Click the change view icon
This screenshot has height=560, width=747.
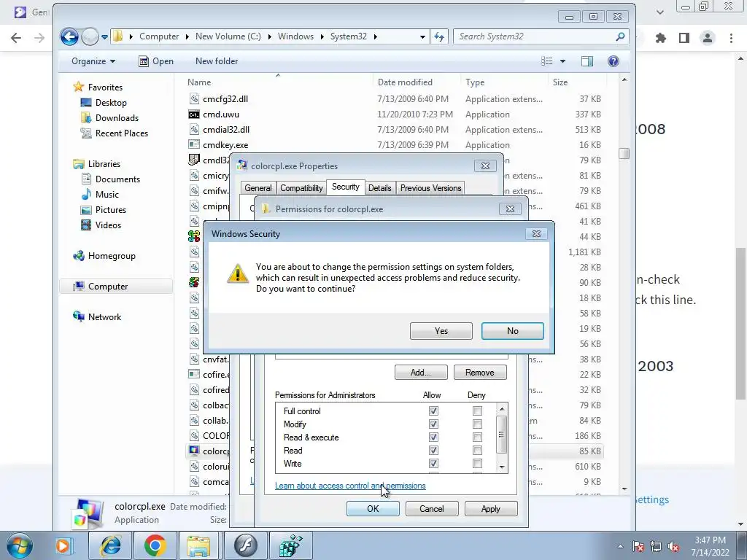[547, 61]
